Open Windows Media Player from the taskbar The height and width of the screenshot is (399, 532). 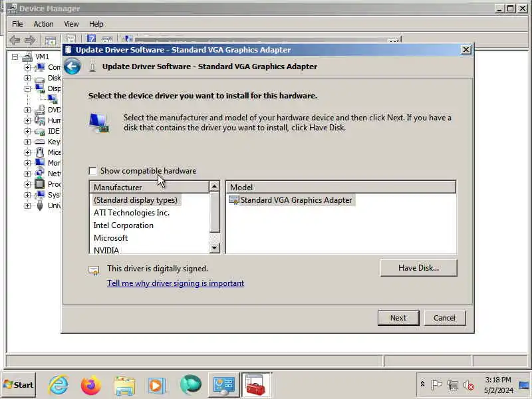click(156, 386)
